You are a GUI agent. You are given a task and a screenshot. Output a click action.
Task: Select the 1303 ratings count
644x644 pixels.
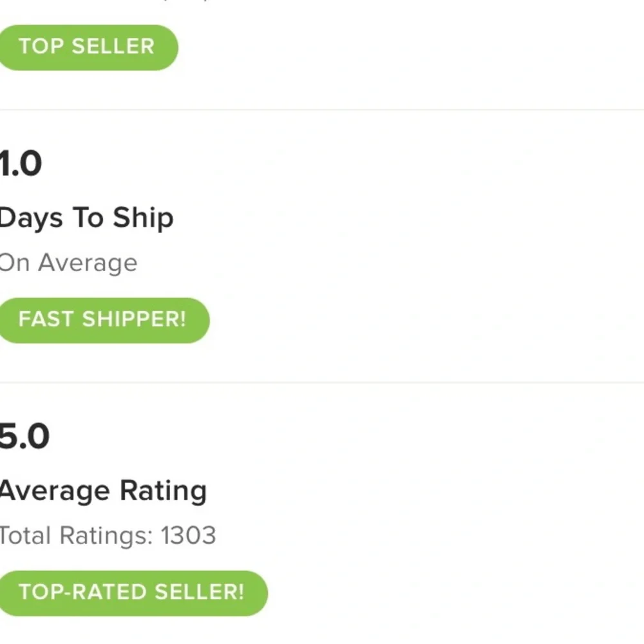(x=188, y=536)
